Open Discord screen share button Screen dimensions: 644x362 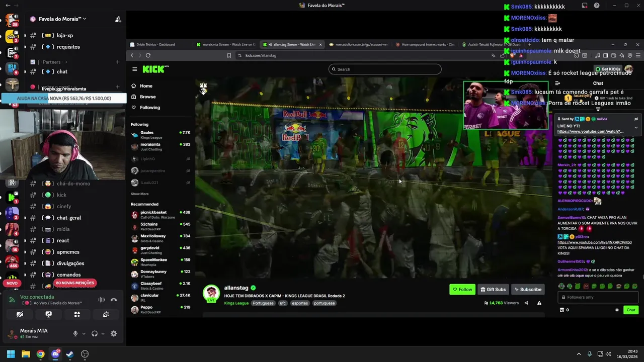pyautogui.click(x=48, y=314)
